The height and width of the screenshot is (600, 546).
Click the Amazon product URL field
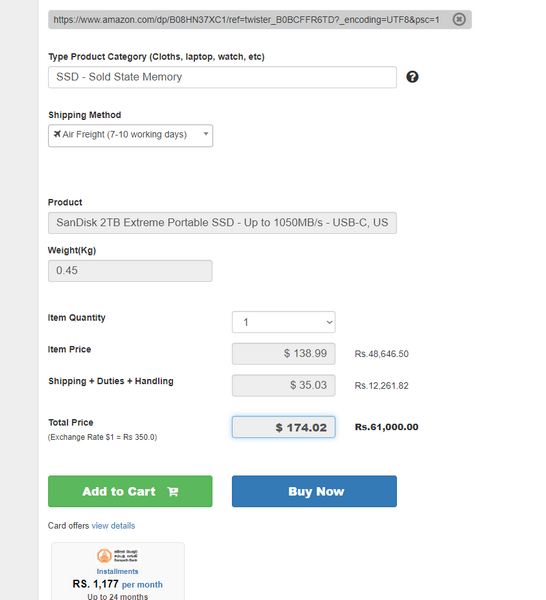(x=259, y=20)
